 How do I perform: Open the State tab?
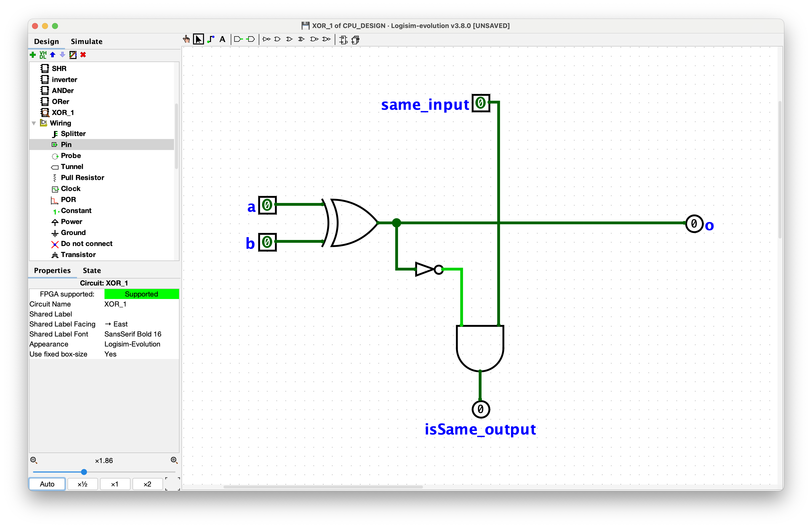92,270
